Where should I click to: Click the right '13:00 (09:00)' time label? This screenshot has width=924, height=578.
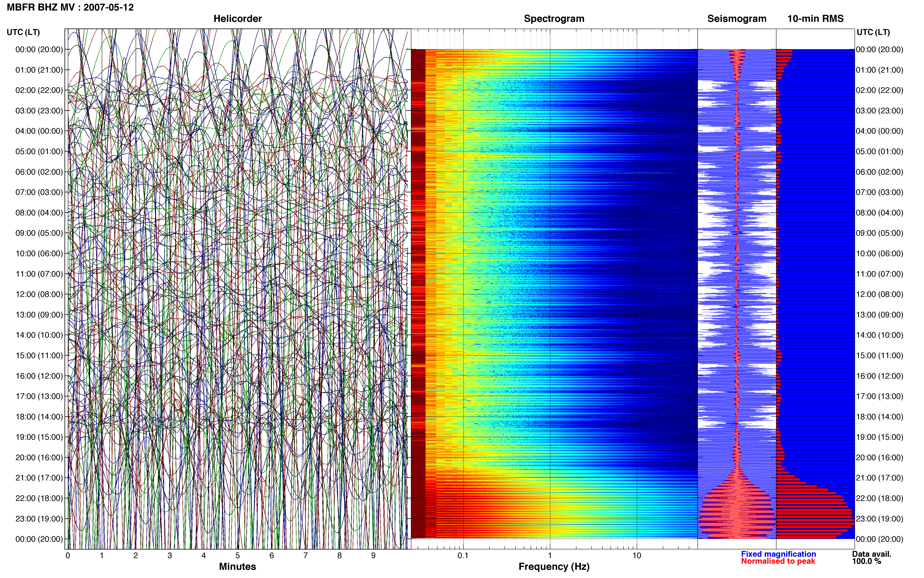pos(880,315)
